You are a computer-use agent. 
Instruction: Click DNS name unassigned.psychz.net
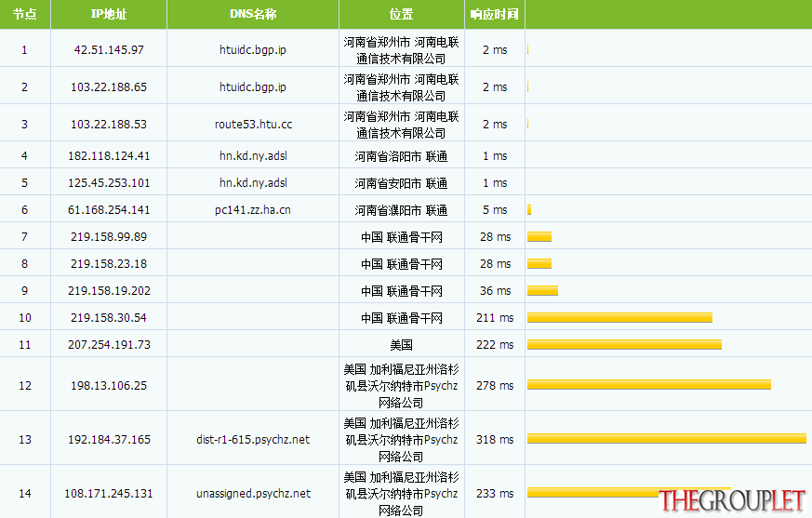click(x=253, y=493)
